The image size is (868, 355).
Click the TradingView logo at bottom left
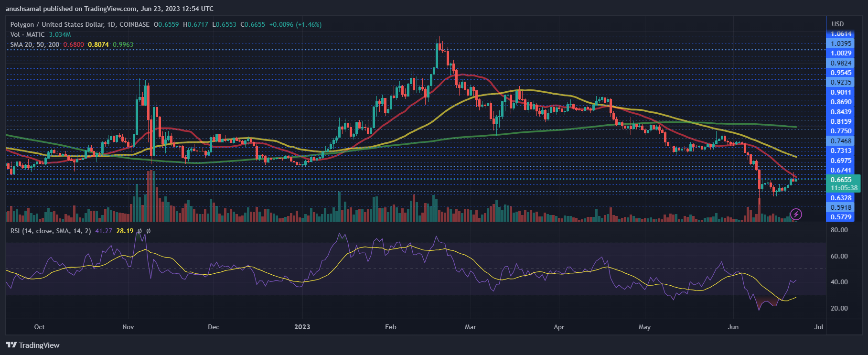[x=32, y=345]
